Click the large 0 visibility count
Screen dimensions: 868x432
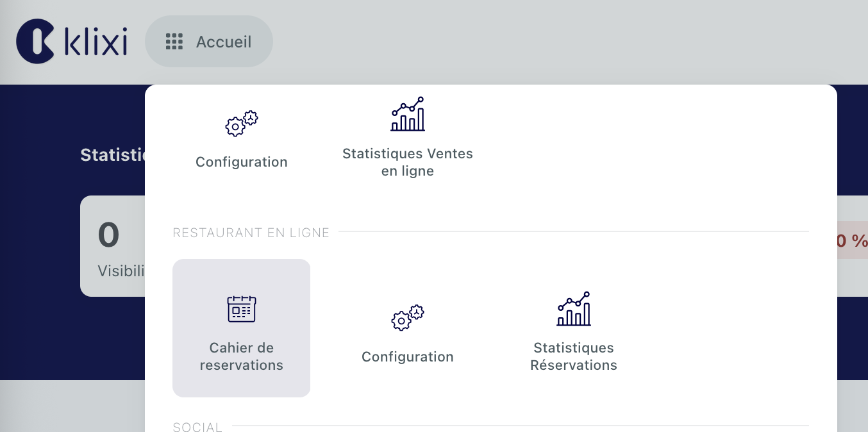[108, 235]
